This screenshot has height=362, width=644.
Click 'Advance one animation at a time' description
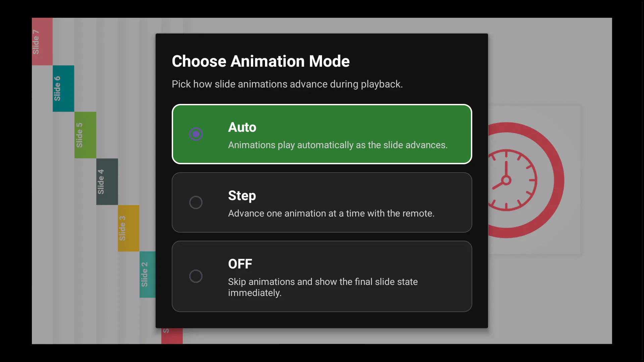(331, 213)
